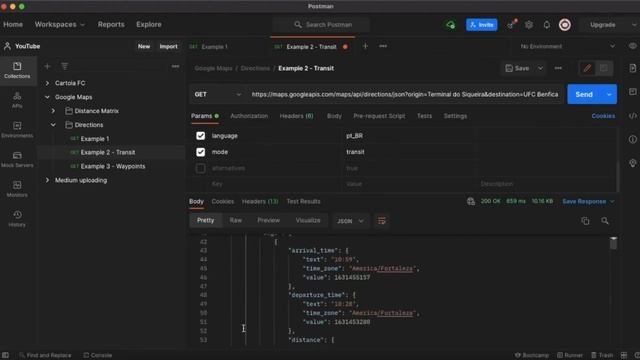
Task: Switch to the request Settings tab
Action: (x=455, y=116)
